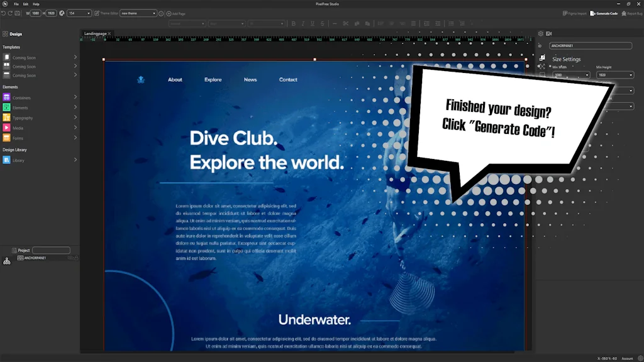Image resolution: width=644 pixels, height=362 pixels.
Task: Click the Undo icon in the toolbar
Action: pos(3,13)
